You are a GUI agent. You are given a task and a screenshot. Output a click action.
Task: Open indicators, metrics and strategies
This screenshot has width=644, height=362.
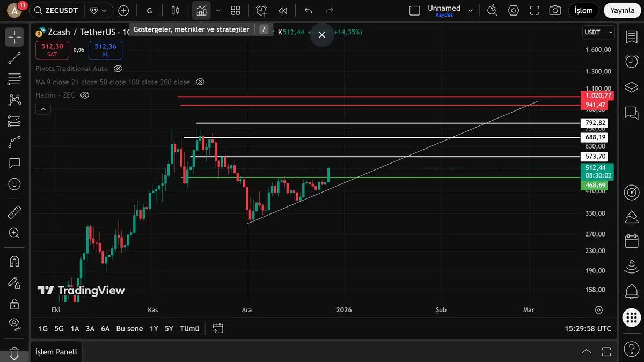pyautogui.click(x=201, y=11)
